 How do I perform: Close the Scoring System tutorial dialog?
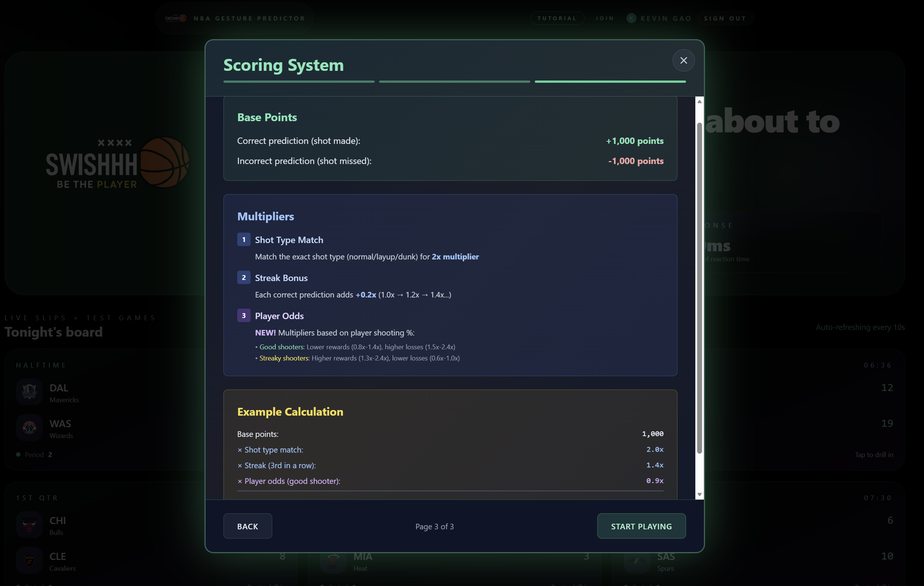pos(683,60)
